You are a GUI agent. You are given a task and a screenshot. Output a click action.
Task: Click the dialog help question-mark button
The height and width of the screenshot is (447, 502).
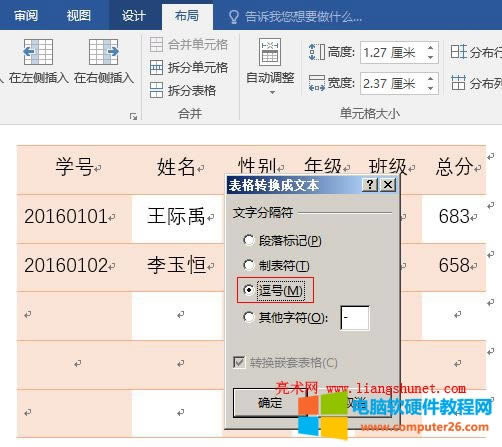370,185
